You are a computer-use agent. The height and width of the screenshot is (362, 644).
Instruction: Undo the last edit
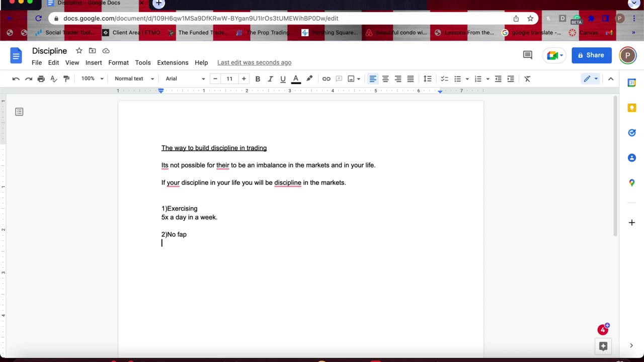click(16, 79)
